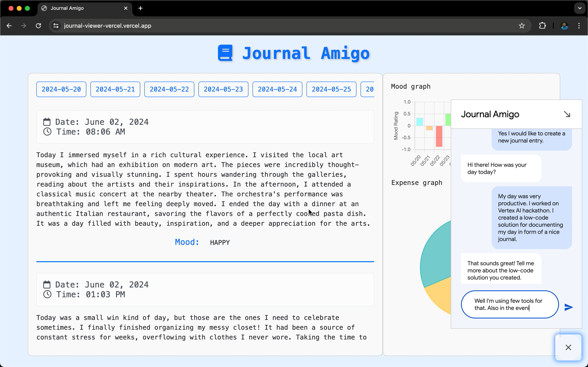Close chat widget with X button

point(568,347)
